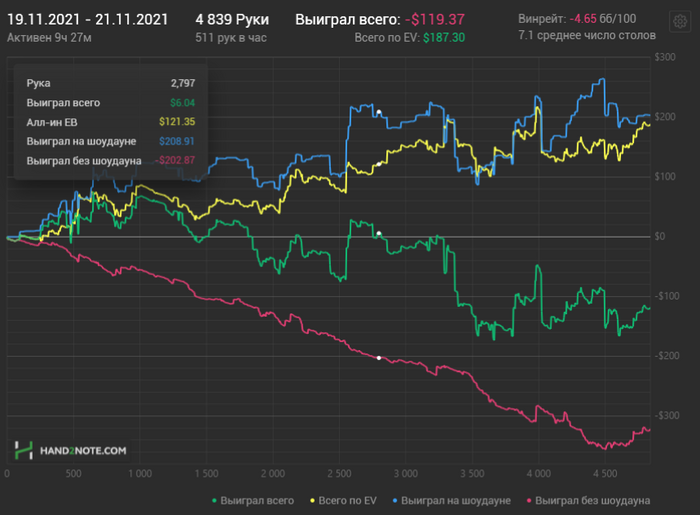
Task: Click the date range 19.11.2021 - 21.11.2021
Action: [88, 20]
